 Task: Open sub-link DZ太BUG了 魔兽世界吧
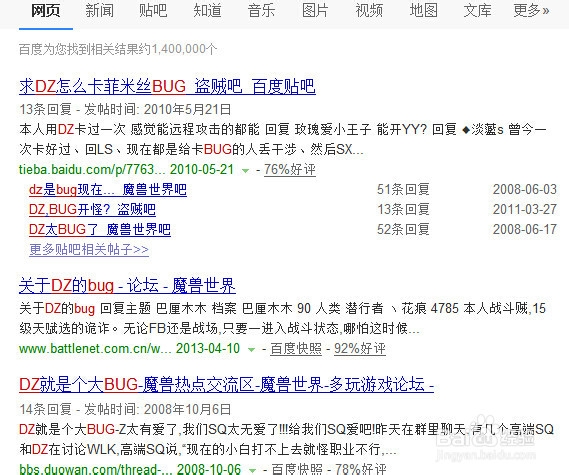[100, 229]
